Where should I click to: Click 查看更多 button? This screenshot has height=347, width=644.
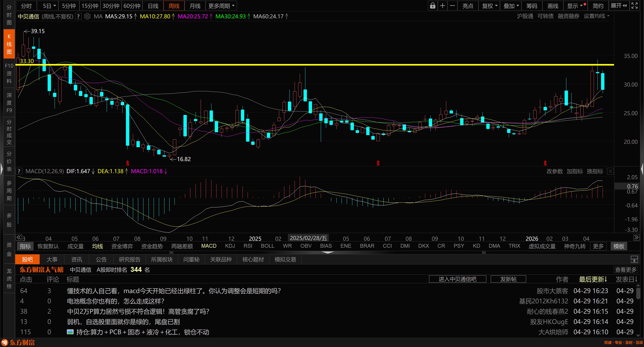(626, 270)
